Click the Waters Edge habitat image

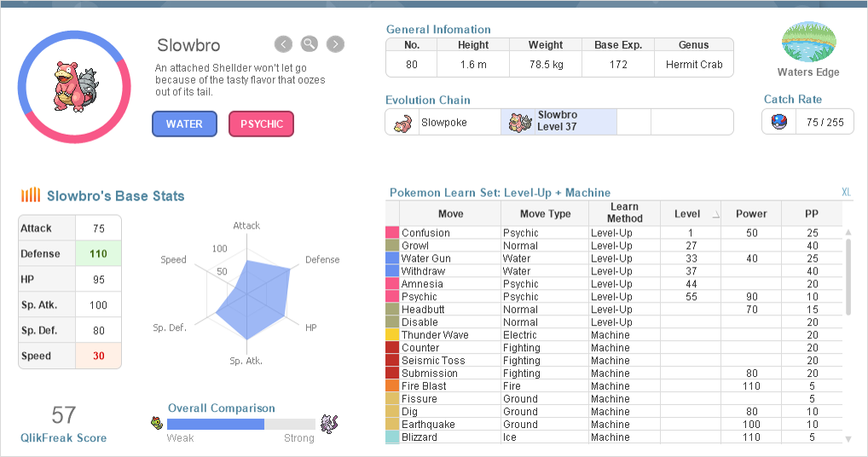(x=808, y=42)
